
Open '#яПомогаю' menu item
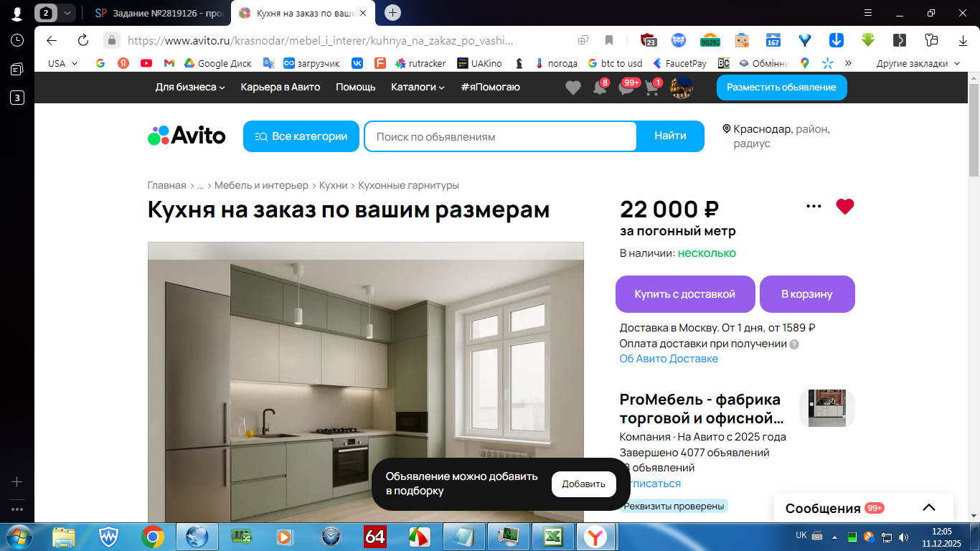coord(491,87)
